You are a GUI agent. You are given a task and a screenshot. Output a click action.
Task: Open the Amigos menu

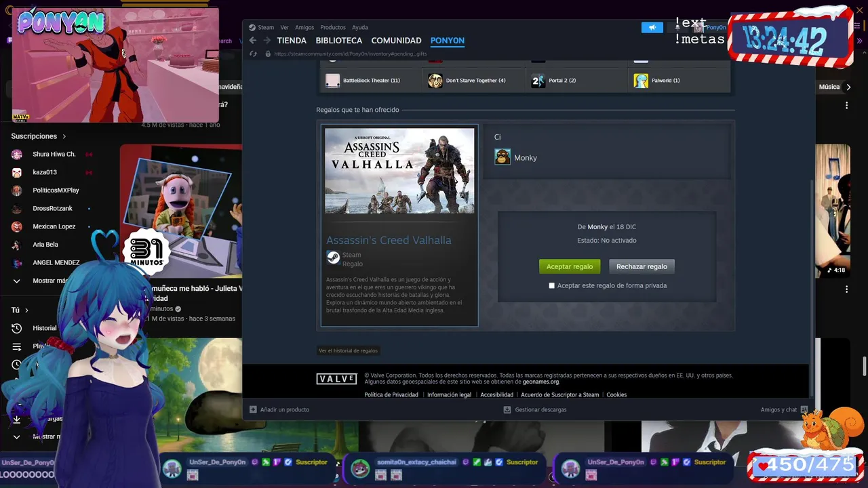pyautogui.click(x=304, y=28)
